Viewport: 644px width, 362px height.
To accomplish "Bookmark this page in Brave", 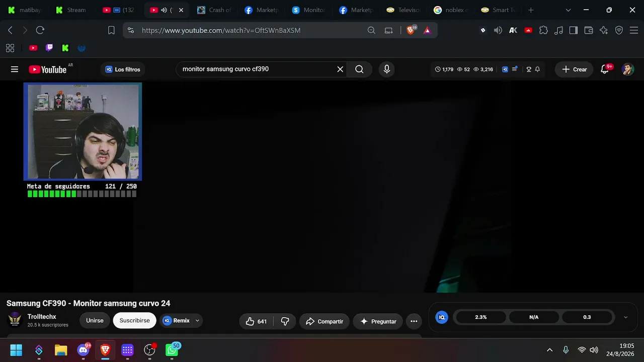I will 111,30.
